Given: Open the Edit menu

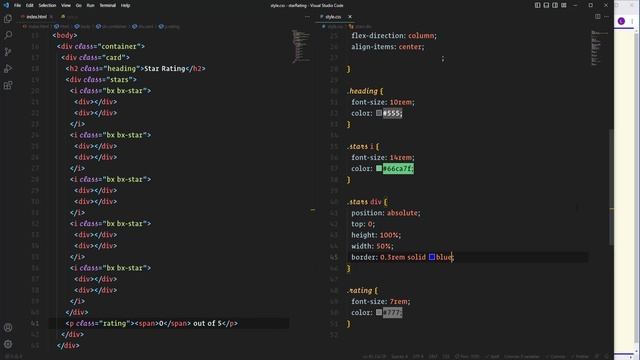Looking at the screenshot, I should tap(29, 5).
